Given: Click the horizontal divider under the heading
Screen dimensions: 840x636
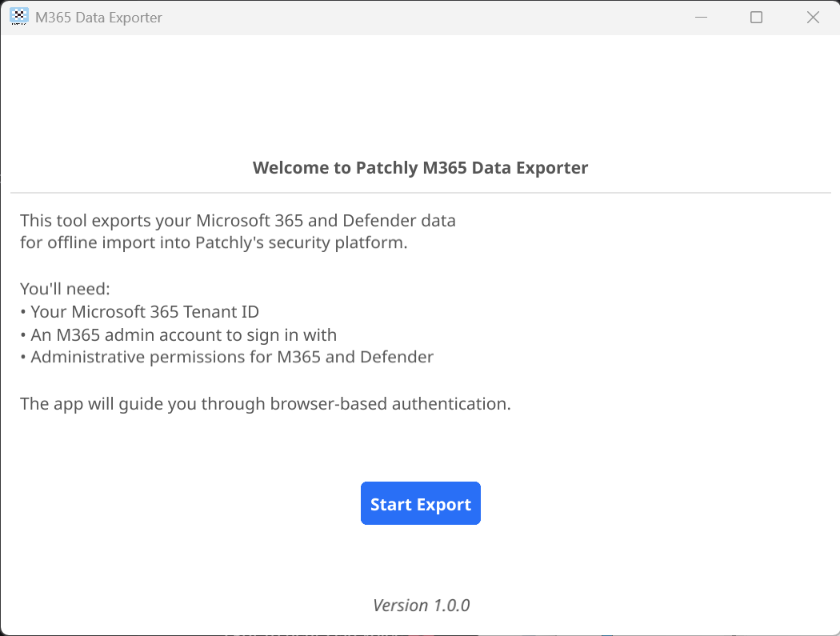Looking at the screenshot, I should pos(420,192).
